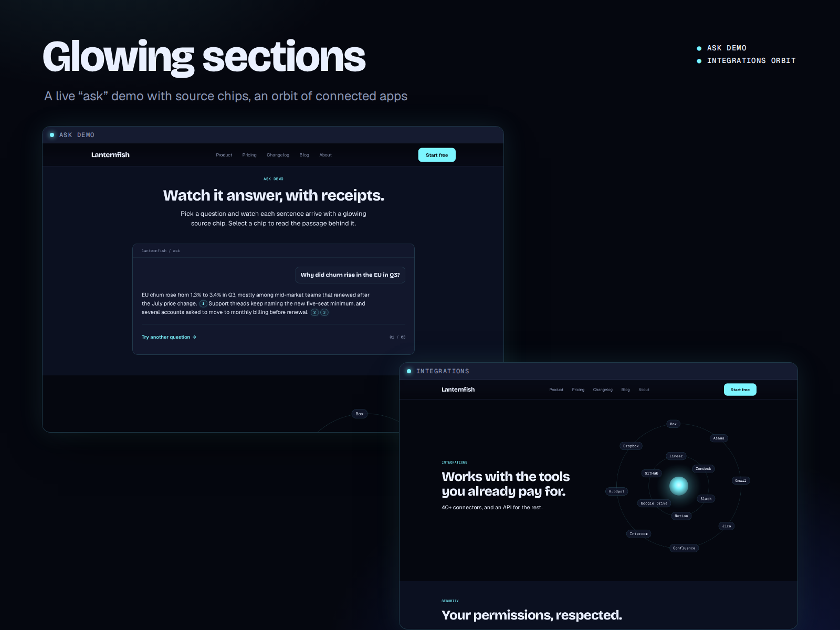This screenshot has width=840, height=630.
Task: Select the Notion chip in the orbit
Action: (x=681, y=516)
